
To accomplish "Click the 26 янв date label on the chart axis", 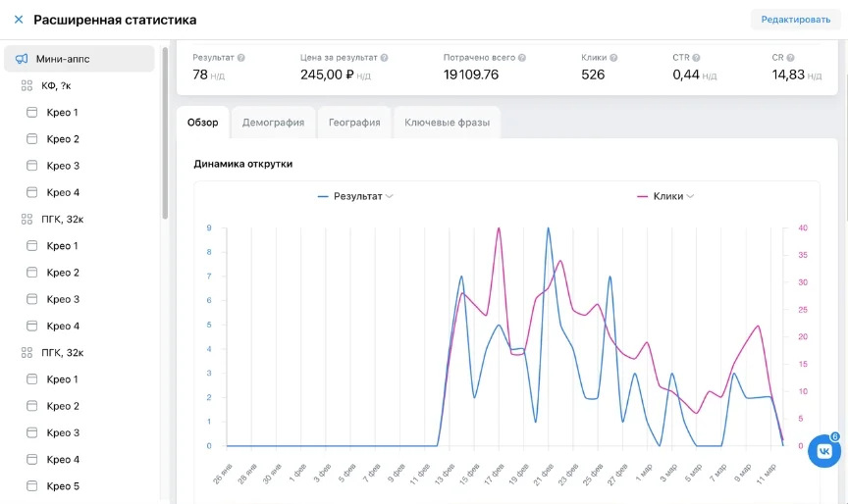I will [x=222, y=474].
